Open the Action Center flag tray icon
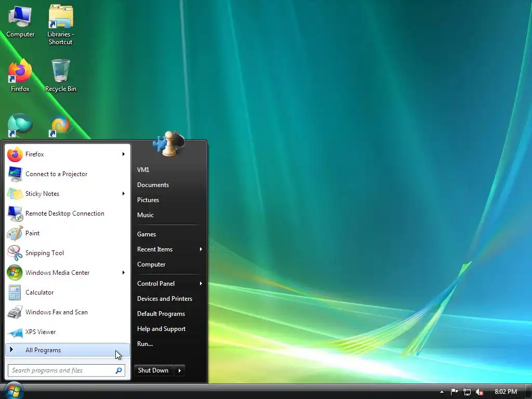This screenshot has width=532, height=399. [454, 392]
